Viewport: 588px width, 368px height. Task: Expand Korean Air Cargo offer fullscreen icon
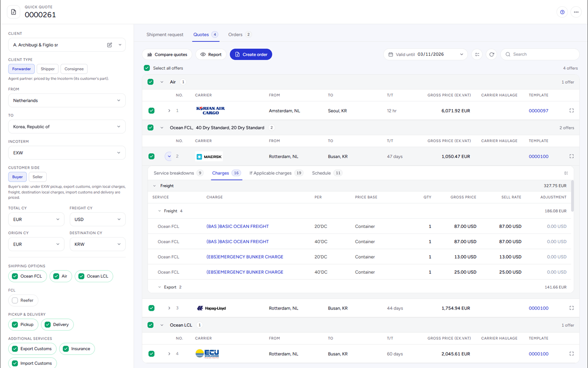[x=571, y=111]
